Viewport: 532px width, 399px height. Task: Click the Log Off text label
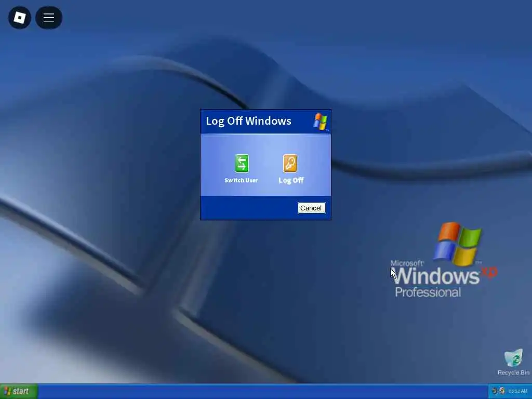point(291,180)
